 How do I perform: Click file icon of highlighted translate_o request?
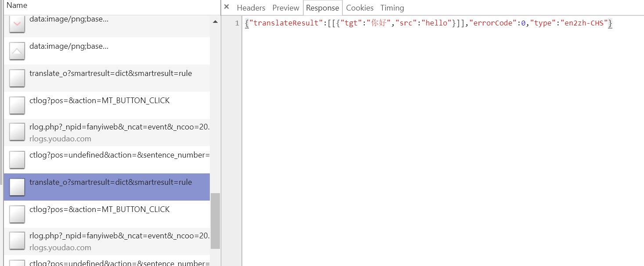click(x=17, y=187)
